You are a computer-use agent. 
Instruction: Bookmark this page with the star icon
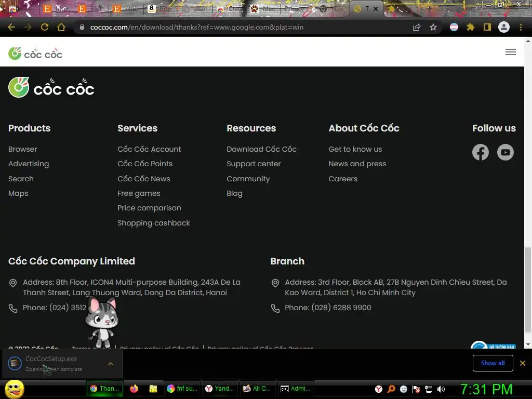point(433,27)
